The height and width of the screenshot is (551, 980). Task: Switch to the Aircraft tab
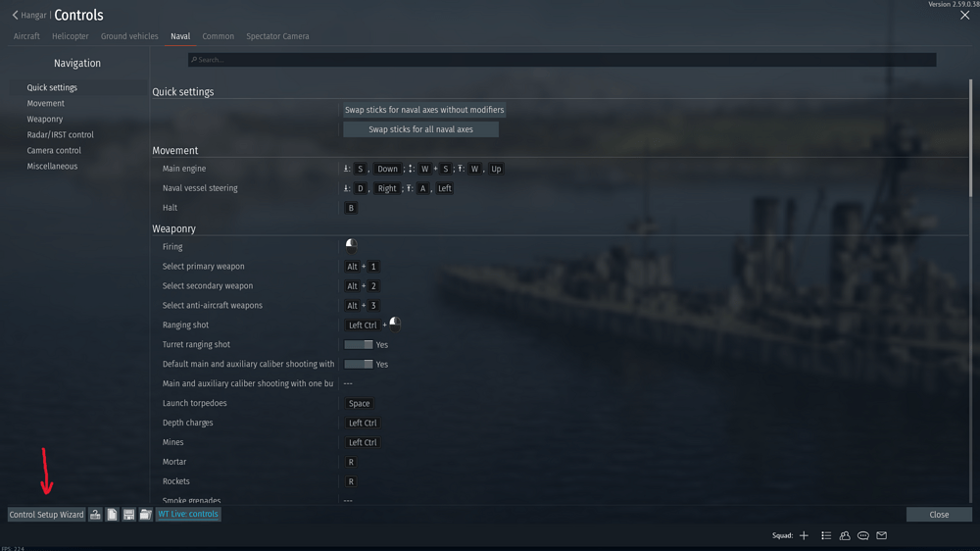26,36
